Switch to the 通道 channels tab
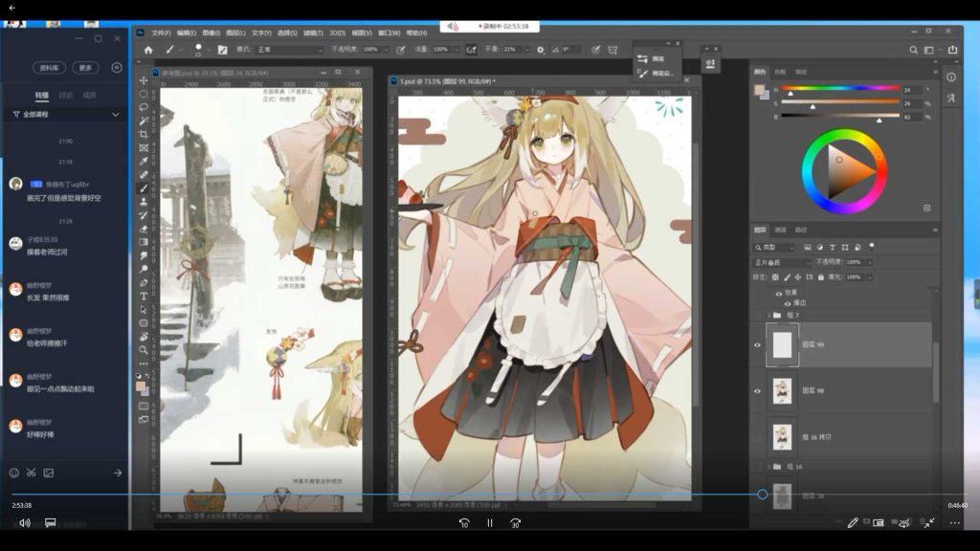The width and height of the screenshot is (980, 551). click(780, 230)
